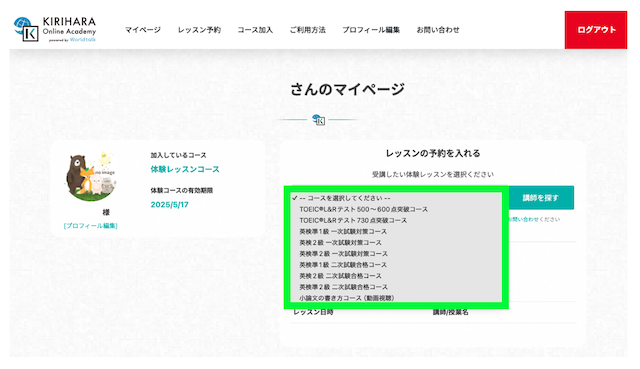Open the マイページ menu item
The height and width of the screenshot is (369, 640).
click(143, 30)
